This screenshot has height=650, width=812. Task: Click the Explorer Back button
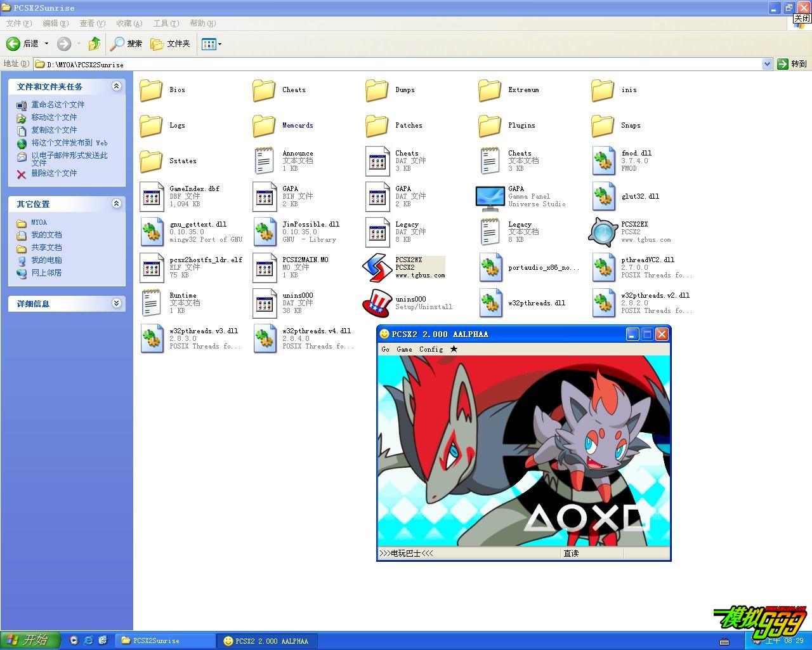pyautogui.click(x=23, y=44)
